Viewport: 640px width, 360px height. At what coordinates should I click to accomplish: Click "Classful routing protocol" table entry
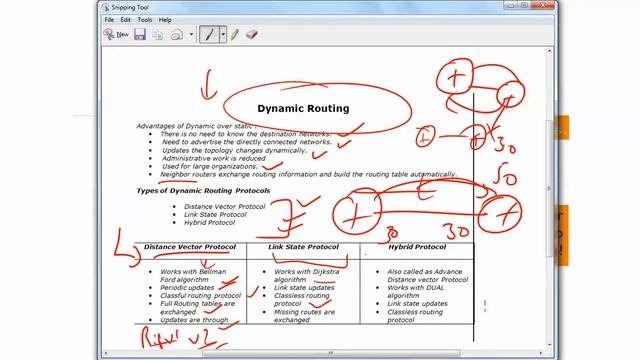click(200, 296)
